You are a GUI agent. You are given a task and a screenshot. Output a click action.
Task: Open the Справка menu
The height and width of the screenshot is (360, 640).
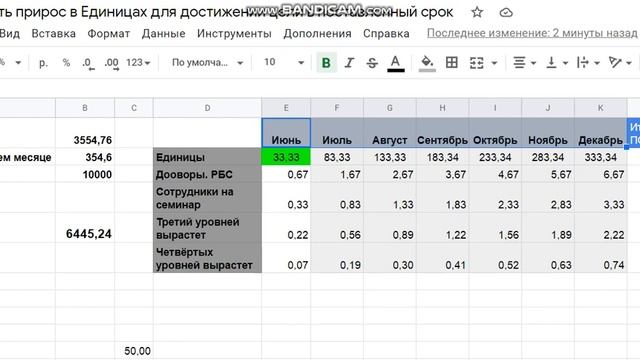386,33
